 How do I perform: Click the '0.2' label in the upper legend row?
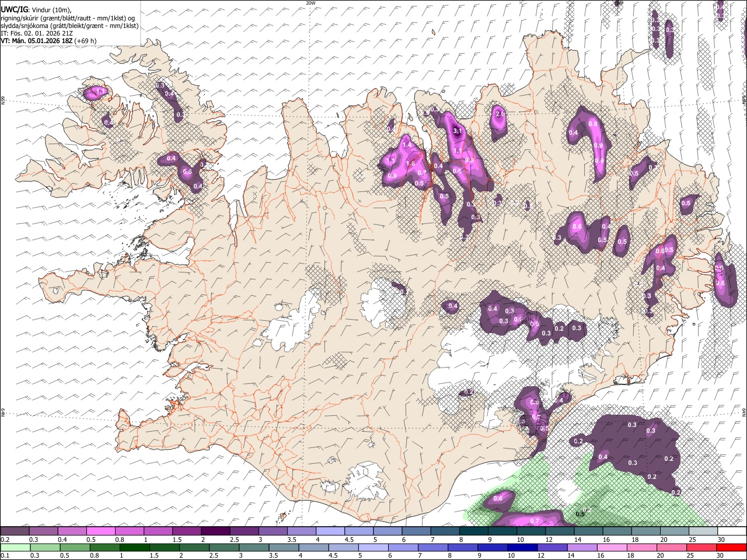[4, 539]
